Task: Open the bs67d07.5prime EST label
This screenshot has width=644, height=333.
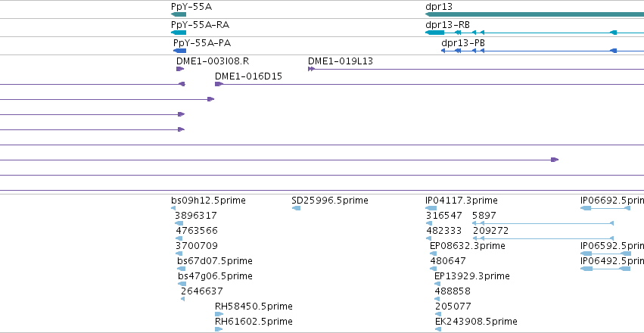Action: (215, 261)
